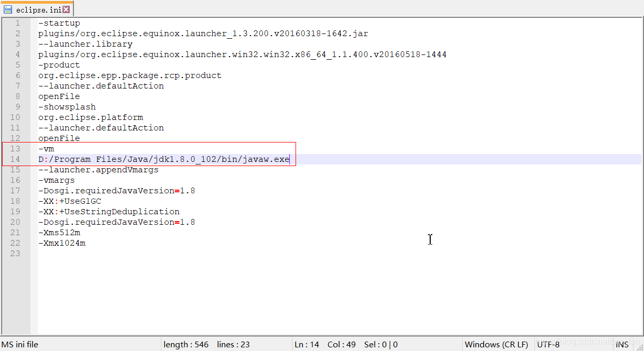644x351 pixels.
Task: Click the "-vmargs" line
Action: click(x=57, y=180)
